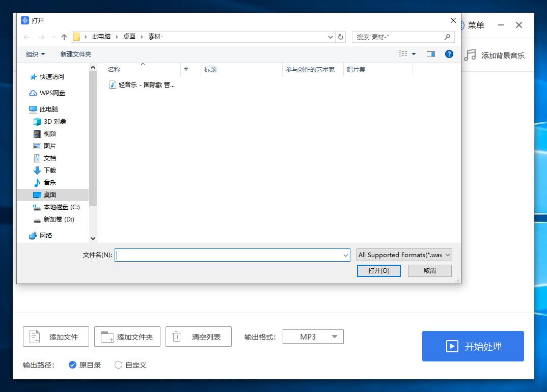
Task: Open the blue Help question mark icon
Action: (449, 54)
